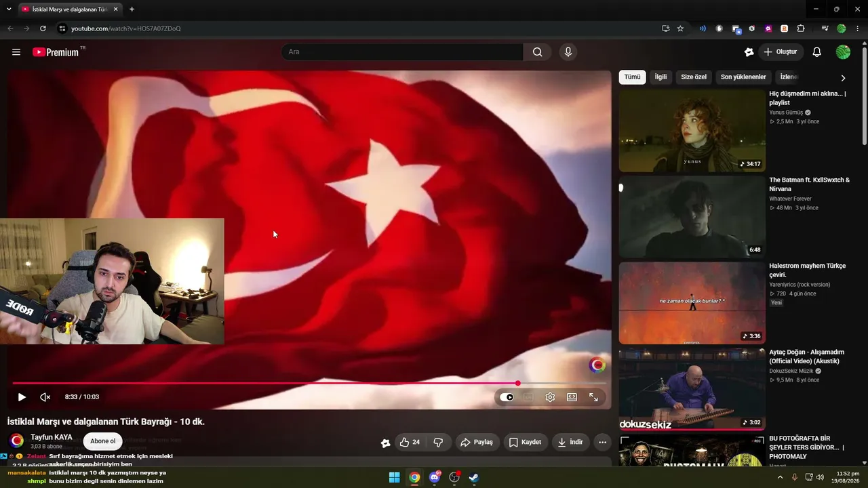Open Halestrom mayhem Türkçe çeviri thumbnail
868x488 pixels.
point(692,303)
